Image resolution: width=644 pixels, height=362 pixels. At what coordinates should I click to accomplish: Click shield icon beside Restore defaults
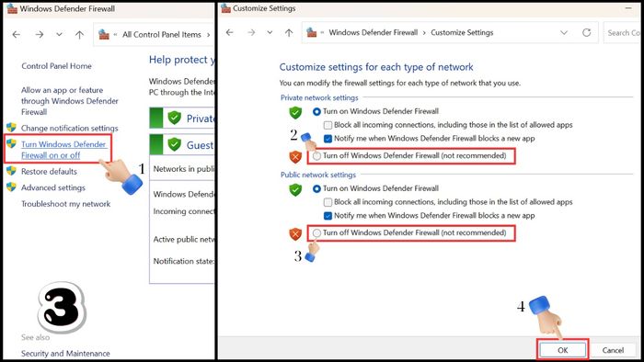[11, 171]
